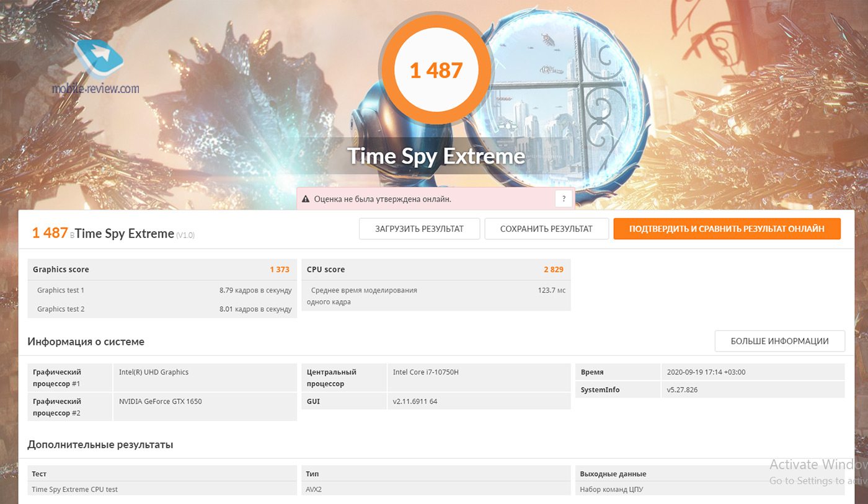Select the Набор команд ЦПУ value
Viewport: 868px width, 504px height.
(x=610, y=489)
